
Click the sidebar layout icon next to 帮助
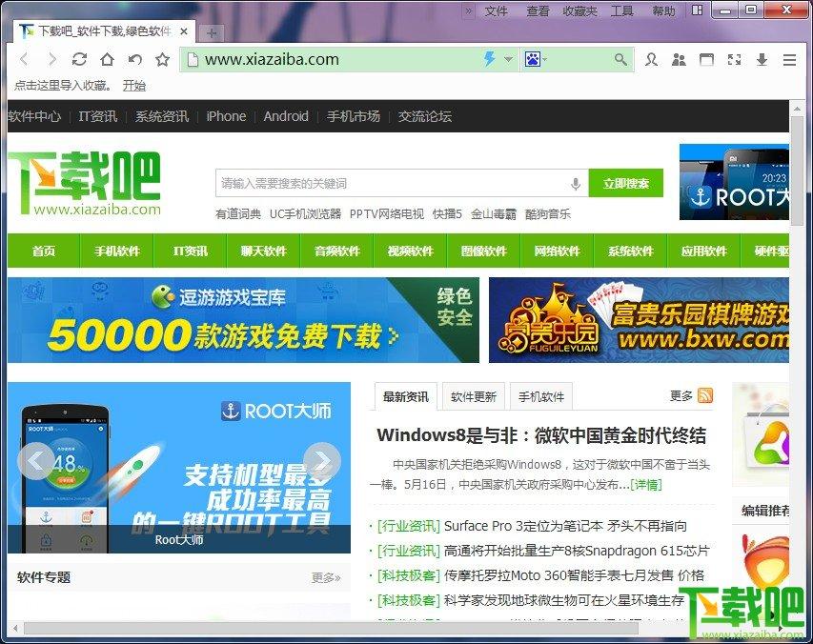click(x=698, y=10)
